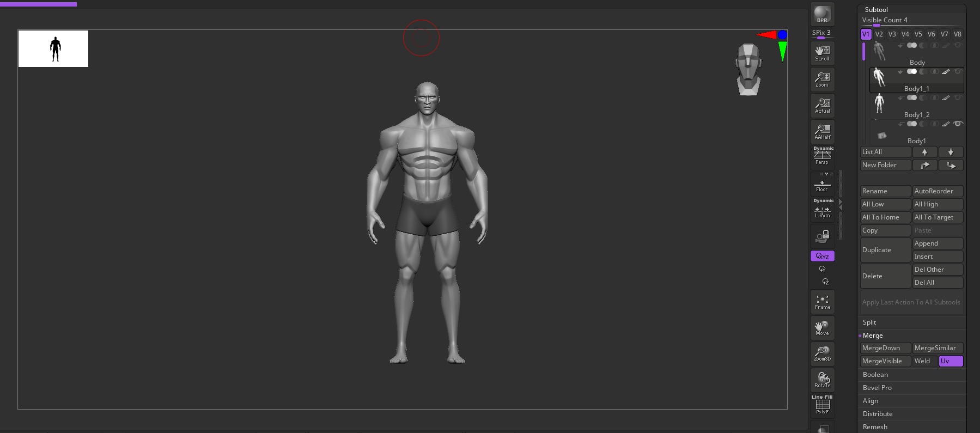
Task: Click the head-shaped CamView orientation gizmo
Action: tap(749, 69)
